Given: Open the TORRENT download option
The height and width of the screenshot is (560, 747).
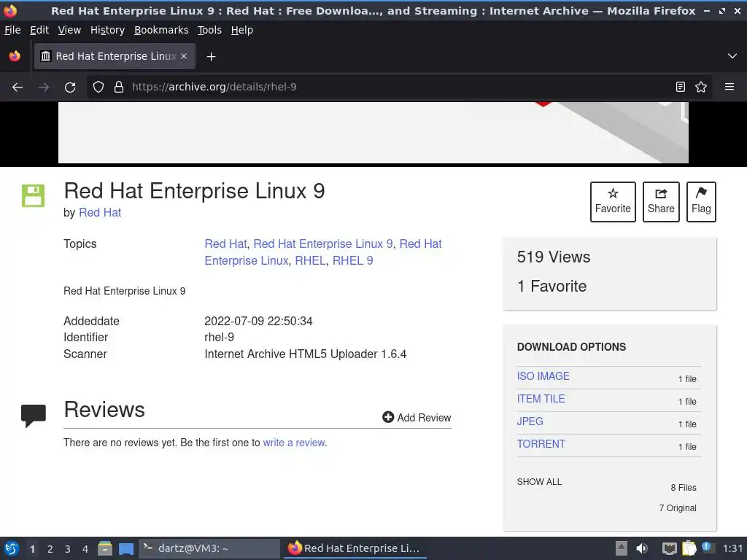Looking at the screenshot, I should pyautogui.click(x=541, y=444).
